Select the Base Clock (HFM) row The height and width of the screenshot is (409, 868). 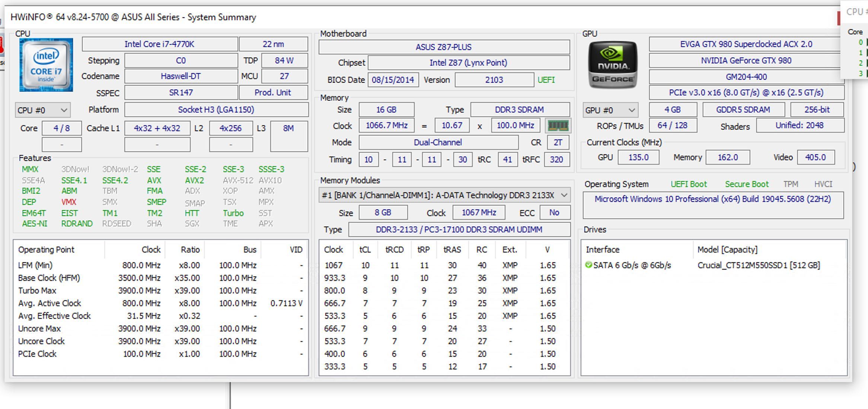coord(161,278)
